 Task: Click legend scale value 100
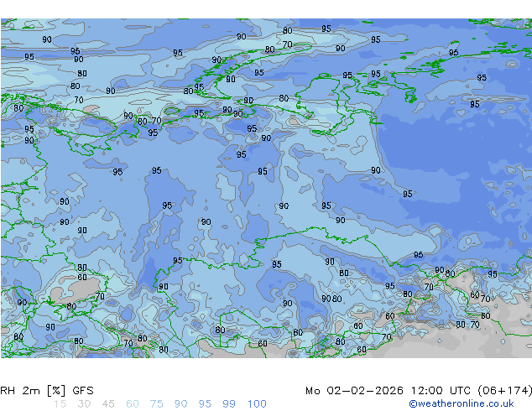click(257, 404)
